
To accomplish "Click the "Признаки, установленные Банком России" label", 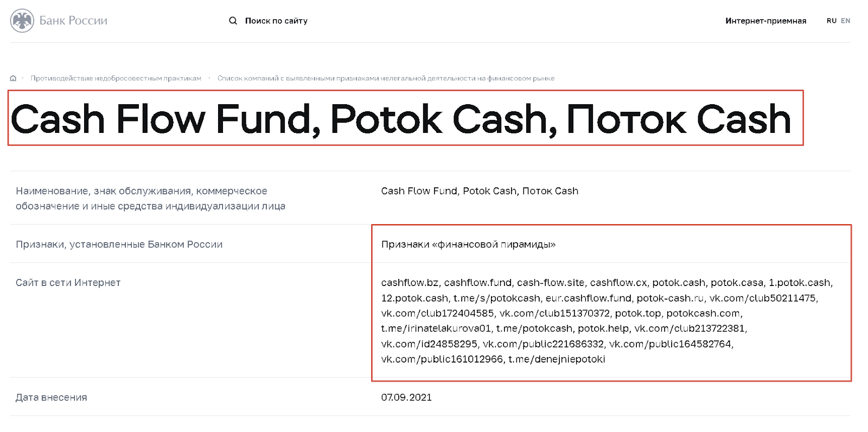I will (x=119, y=244).
